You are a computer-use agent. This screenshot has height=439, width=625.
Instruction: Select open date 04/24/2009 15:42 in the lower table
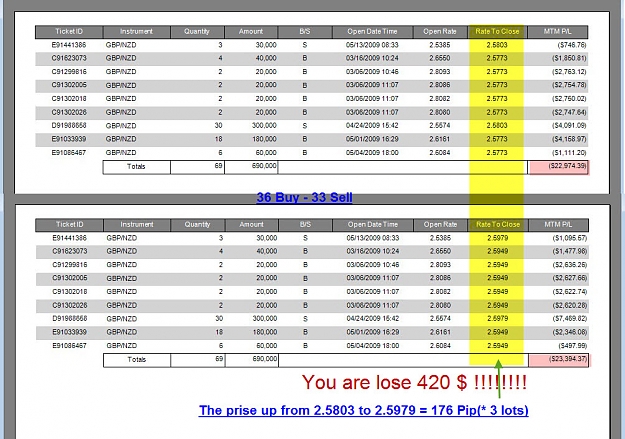click(x=373, y=319)
